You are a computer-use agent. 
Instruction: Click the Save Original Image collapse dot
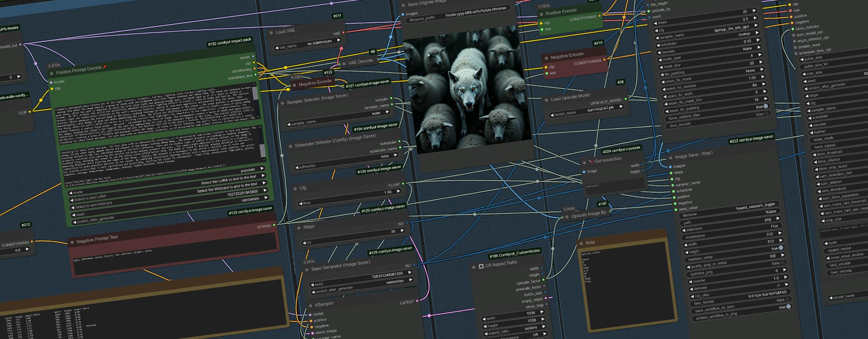point(403,5)
